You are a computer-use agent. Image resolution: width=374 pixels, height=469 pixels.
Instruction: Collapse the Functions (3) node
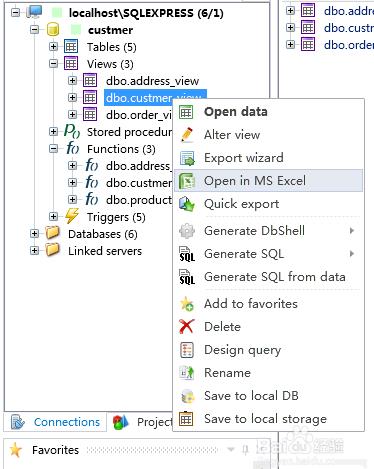(53, 149)
